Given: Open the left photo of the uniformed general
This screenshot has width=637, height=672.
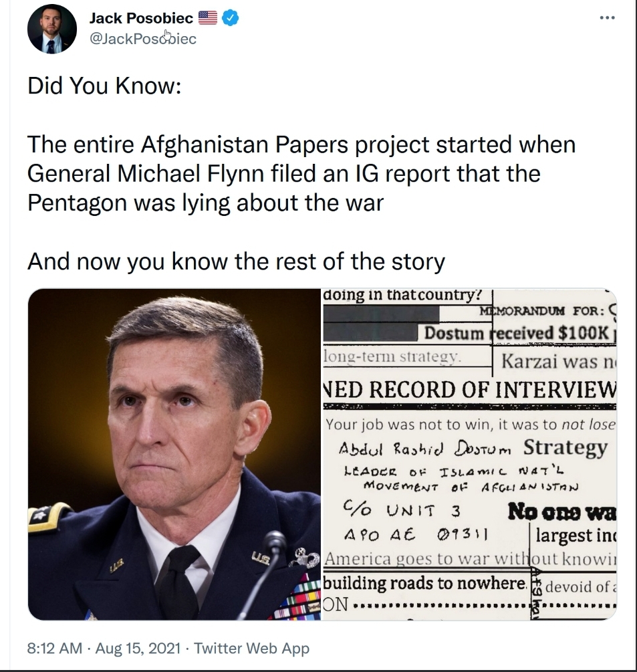Looking at the screenshot, I should (x=174, y=454).
